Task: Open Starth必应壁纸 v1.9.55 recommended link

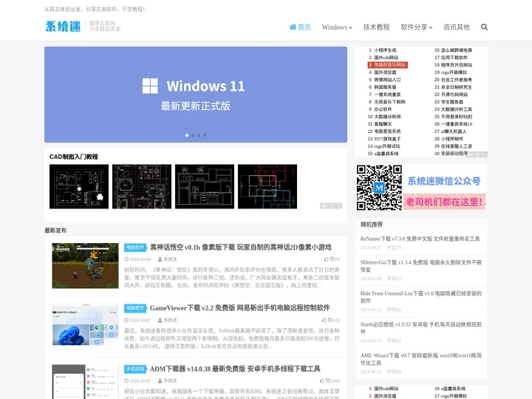Action: pyautogui.click(x=421, y=328)
